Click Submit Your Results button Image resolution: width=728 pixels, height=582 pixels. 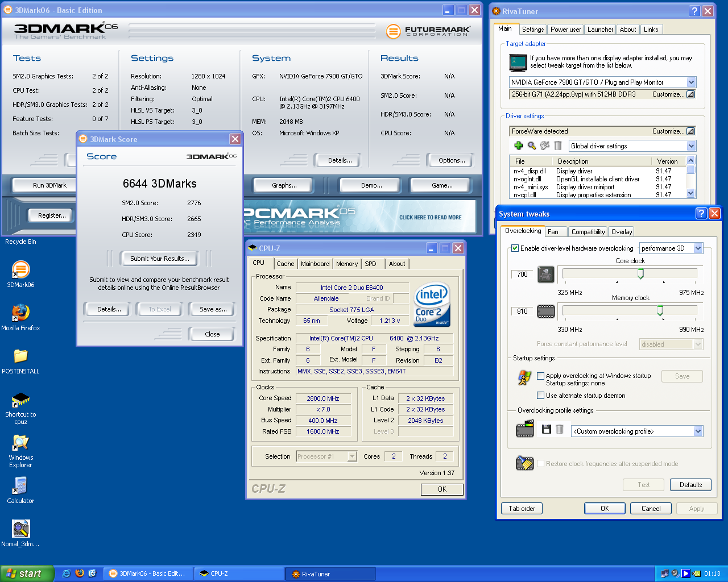tap(159, 259)
